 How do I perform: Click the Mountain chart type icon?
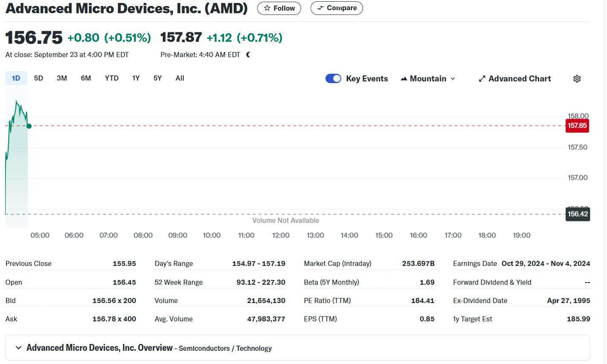404,79
